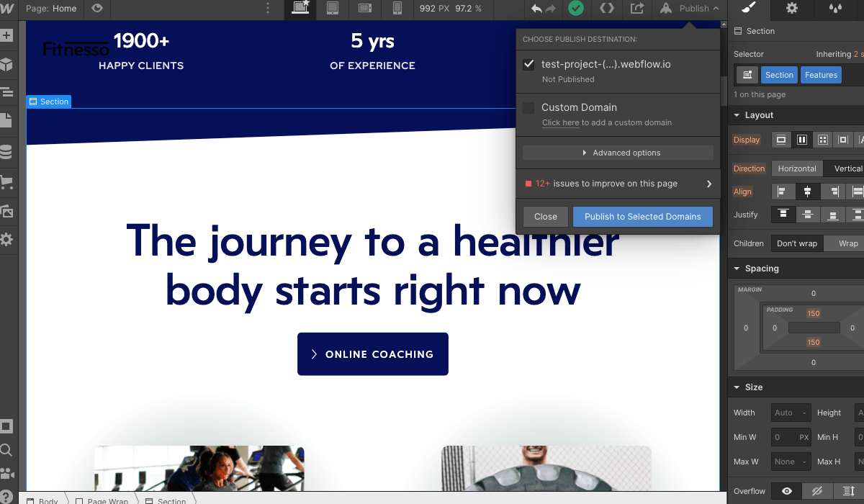The height and width of the screenshot is (504, 864).
Task: Select the Features class chip
Action: [x=821, y=75]
